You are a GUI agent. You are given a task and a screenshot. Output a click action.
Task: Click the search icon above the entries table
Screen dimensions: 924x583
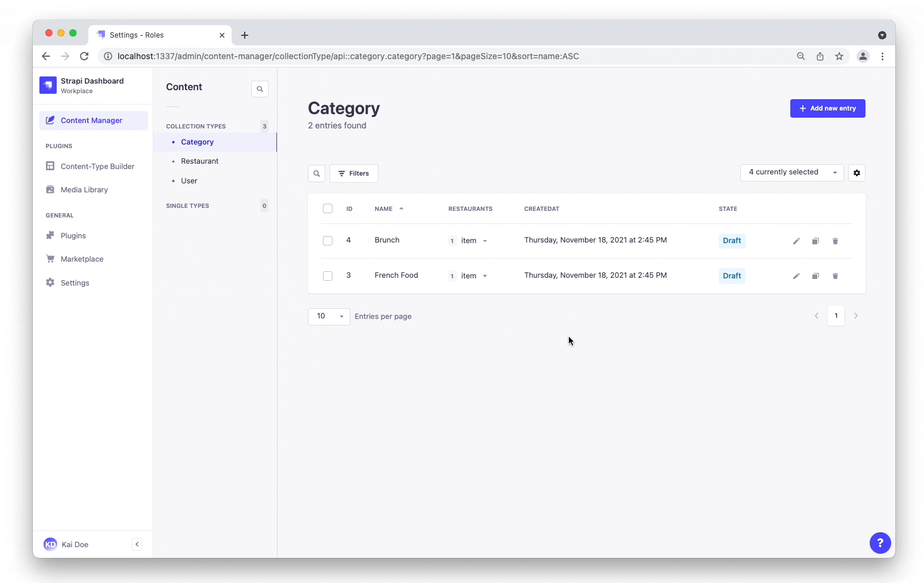316,173
